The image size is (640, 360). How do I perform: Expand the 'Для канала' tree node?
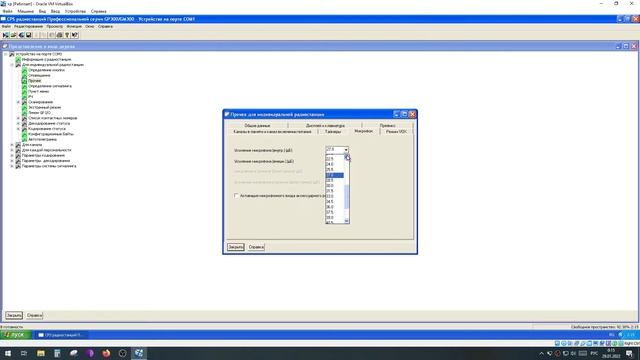click(x=12, y=144)
